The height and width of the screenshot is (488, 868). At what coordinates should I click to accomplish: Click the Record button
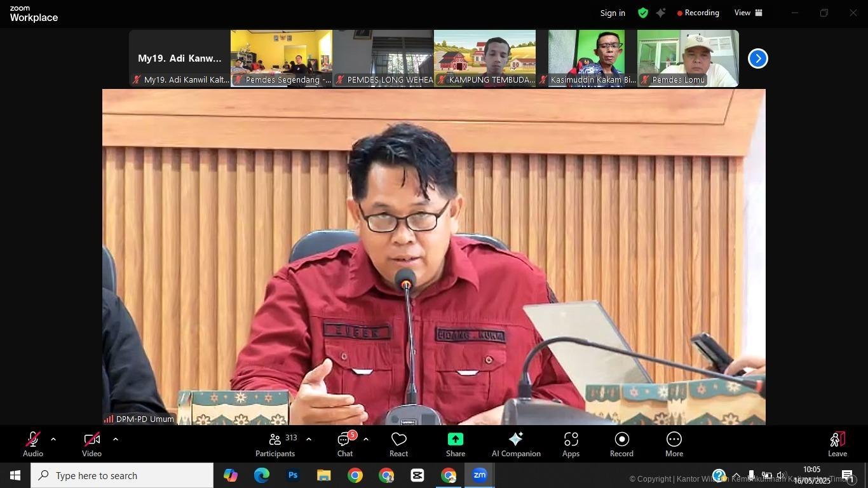coord(621,444)
